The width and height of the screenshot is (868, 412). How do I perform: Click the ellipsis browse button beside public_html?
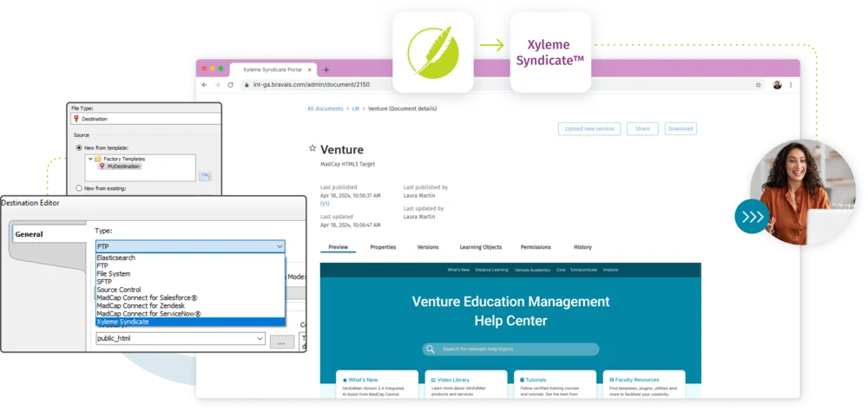[x=282, y=343]
